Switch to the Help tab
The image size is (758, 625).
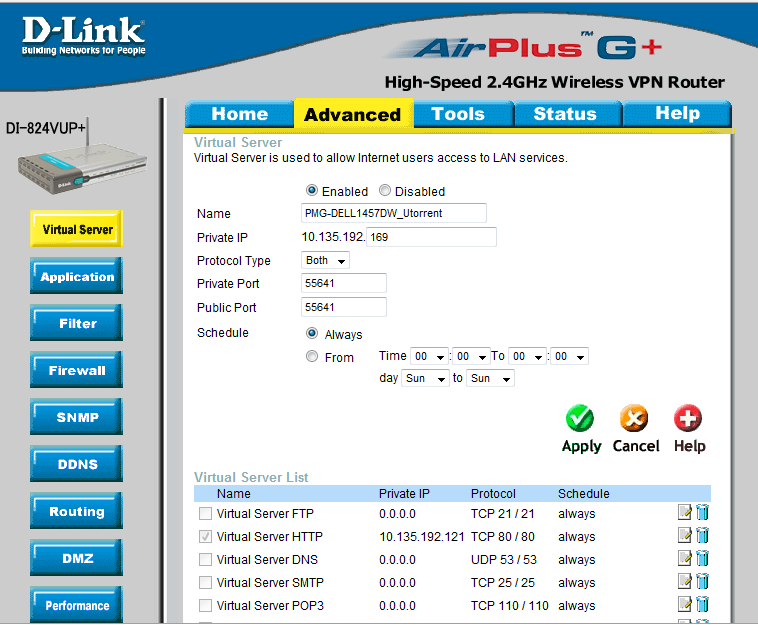[677, 114]
